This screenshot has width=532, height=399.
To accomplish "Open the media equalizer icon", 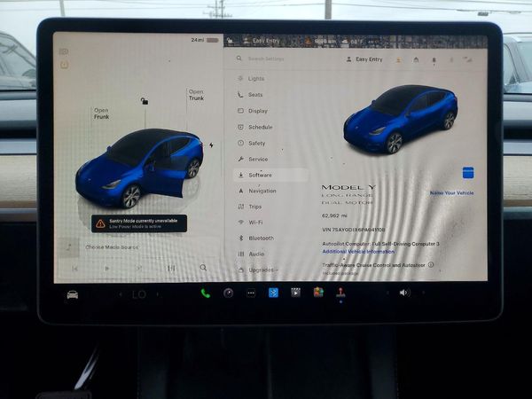I will (x=171, y=268).
